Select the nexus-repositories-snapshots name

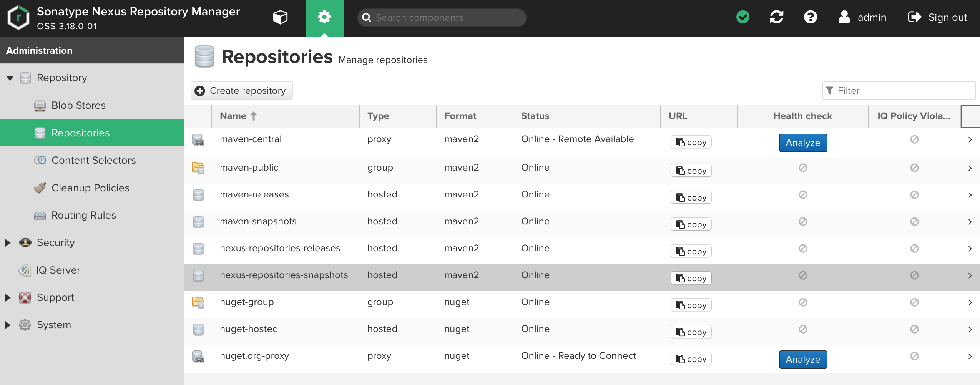point(284,275)
